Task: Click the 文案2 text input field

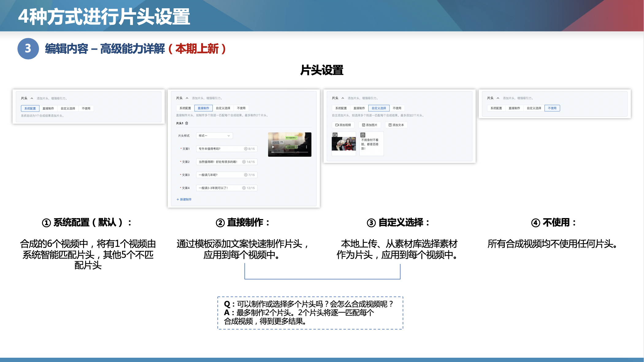Action: (218, 162)
